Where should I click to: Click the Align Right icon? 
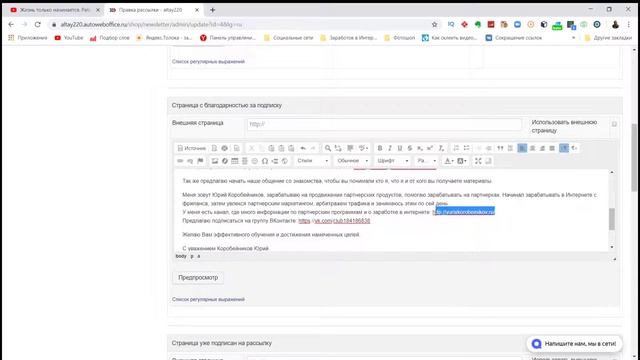click(x=542, y=148)
